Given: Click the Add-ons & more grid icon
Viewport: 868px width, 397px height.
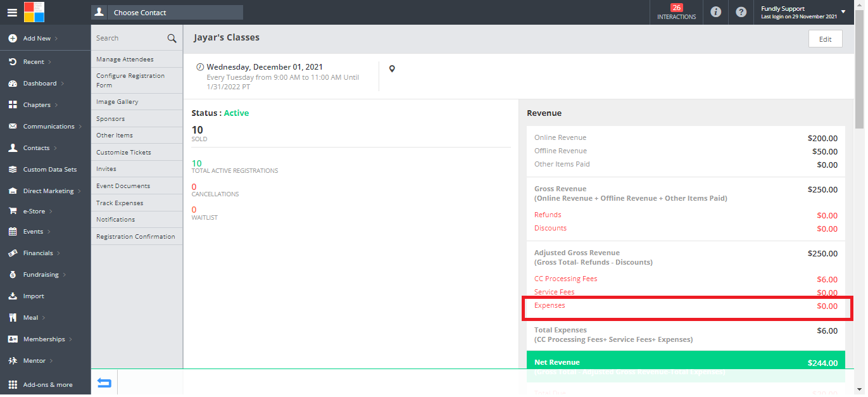Looking at the screenshot, I should pyautogui.click(x=13, y=385).
